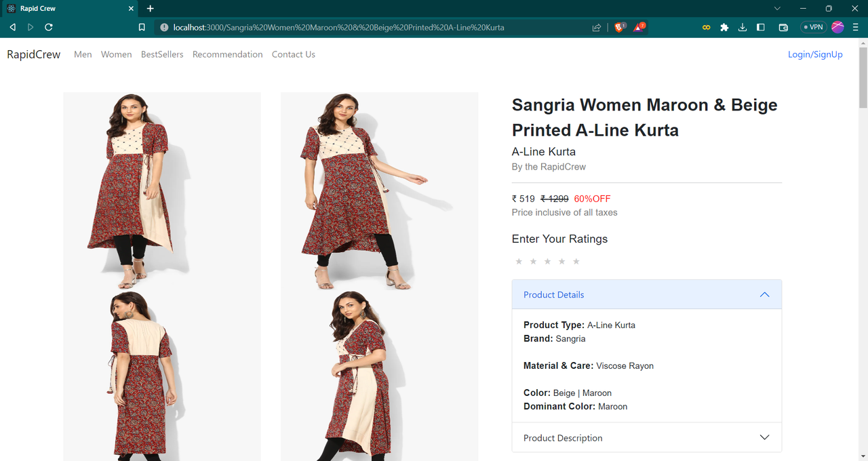The height and width of the screenshot is (461, 868).
Task: Open the browser hamburger menu
Action: pyautogui.click(x=856, y=28)
